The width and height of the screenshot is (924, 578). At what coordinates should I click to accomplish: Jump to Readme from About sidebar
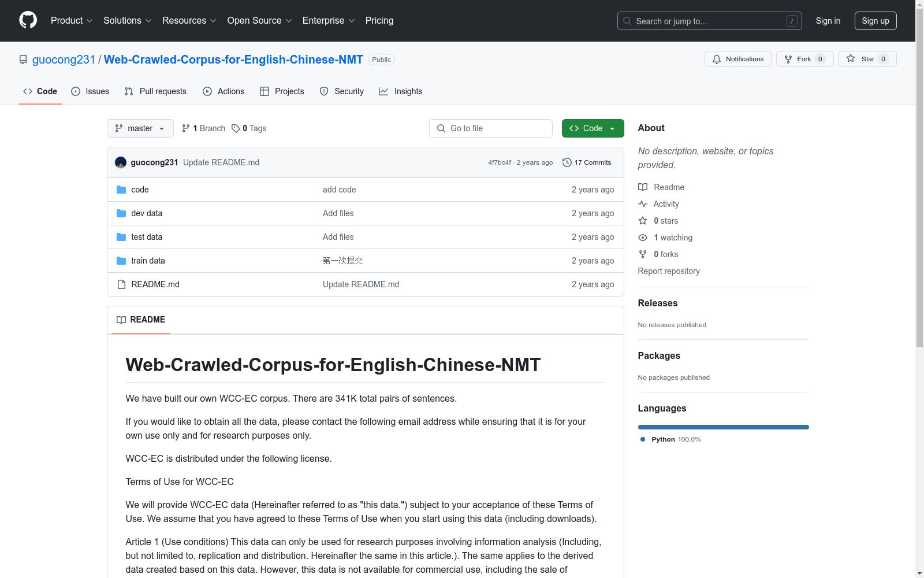click(x=661, y=187)
